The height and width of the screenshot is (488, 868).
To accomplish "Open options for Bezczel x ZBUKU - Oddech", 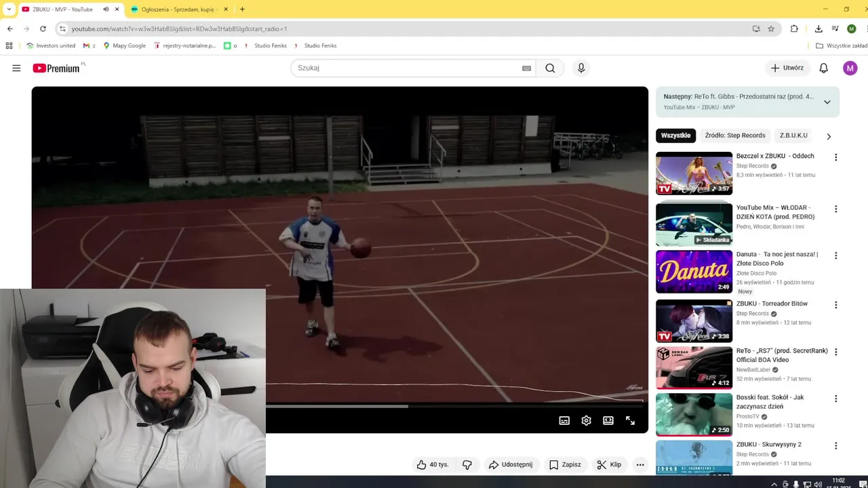I will point(835,157).
